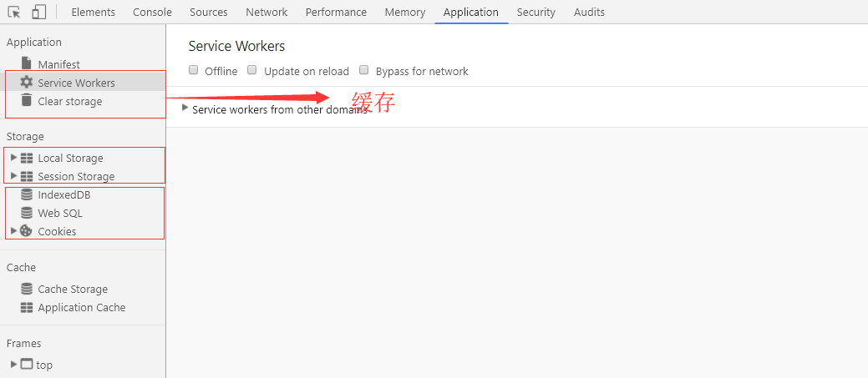868x378 pixels.
Task: Select the Service Workers gear icon
Action: coord(26,83)
